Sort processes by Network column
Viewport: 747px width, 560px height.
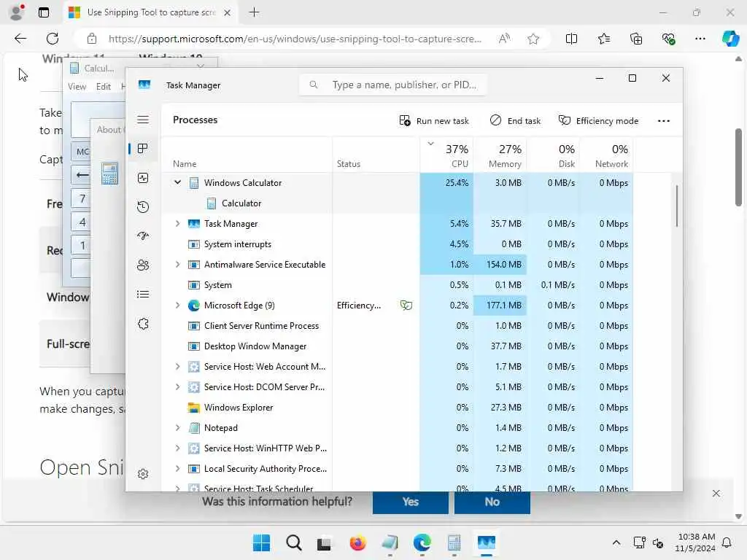[606, 155]
